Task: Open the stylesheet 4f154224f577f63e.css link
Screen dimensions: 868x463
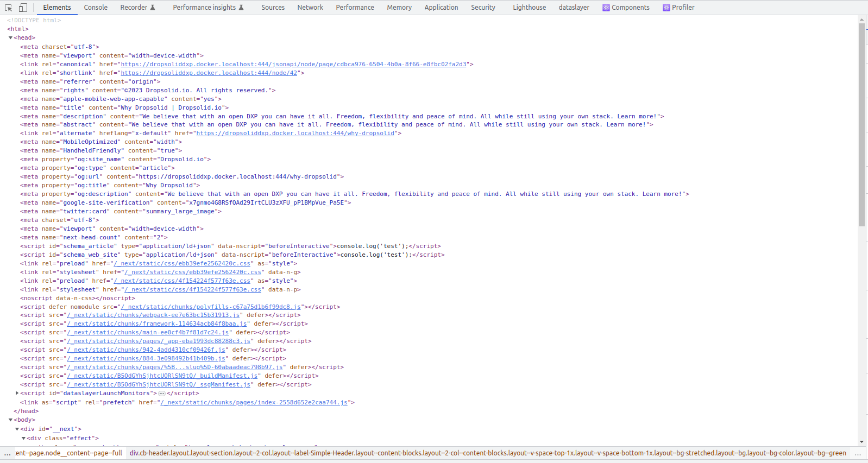Action: [x=193, y=290]
